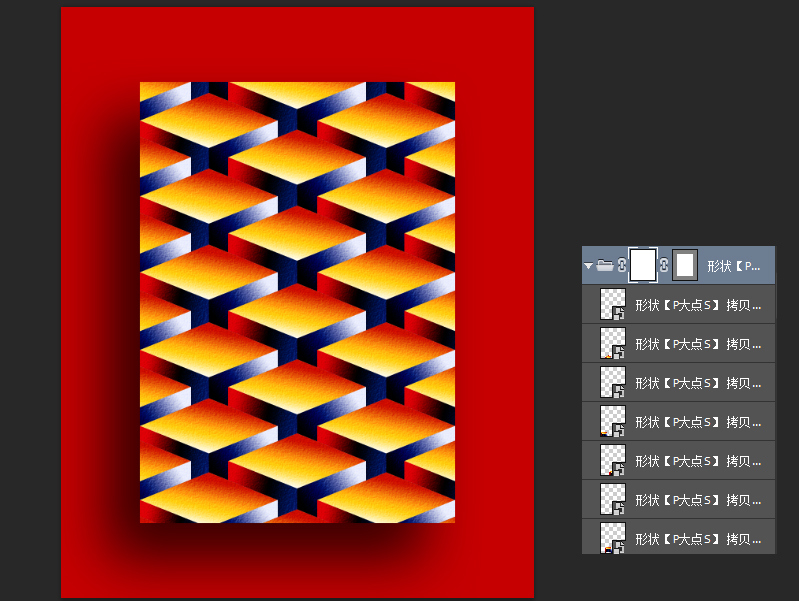
Task: Click the sixth 形状 拷贝 layer thumbnail
Action: coord(612,499)
